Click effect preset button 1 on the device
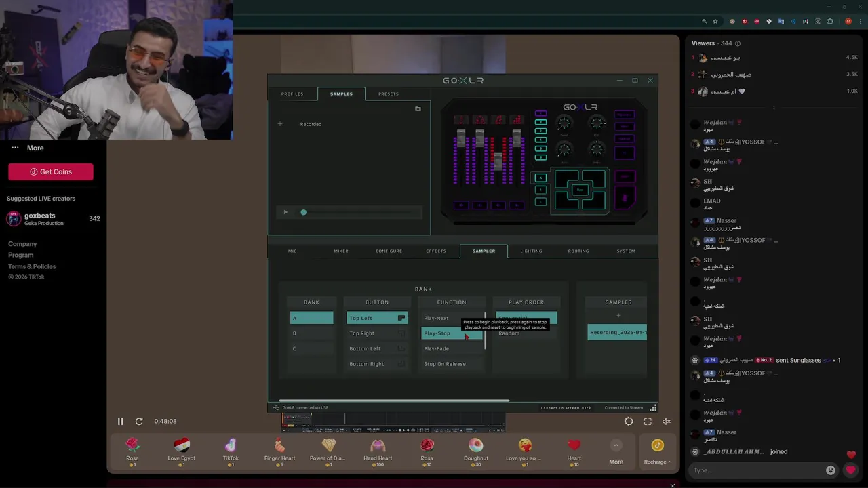The image size is (868, 488). tap(540, 114)
